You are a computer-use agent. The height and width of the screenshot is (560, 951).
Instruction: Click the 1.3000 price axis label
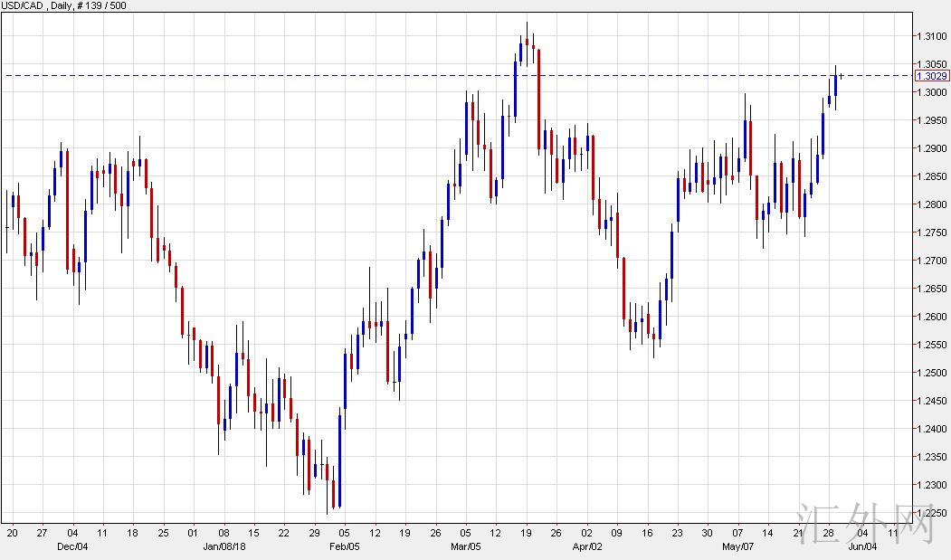click(x=930, y=92)
